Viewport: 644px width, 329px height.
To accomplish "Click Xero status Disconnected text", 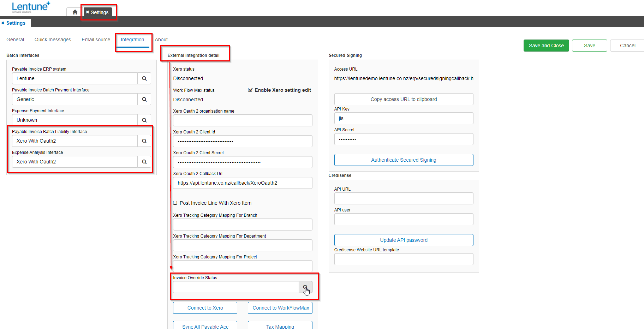I will tap(188, 78).
